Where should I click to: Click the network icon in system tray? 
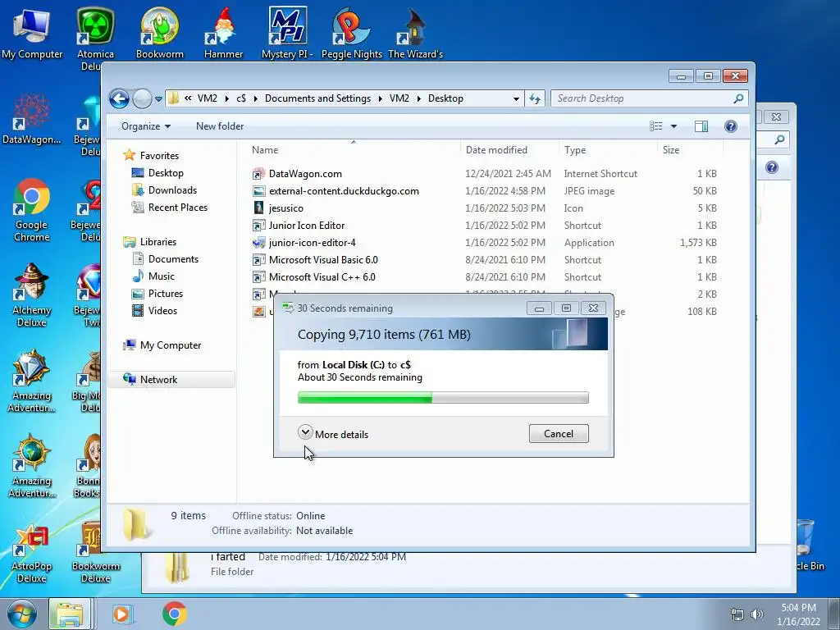click(x=737, y=614)
